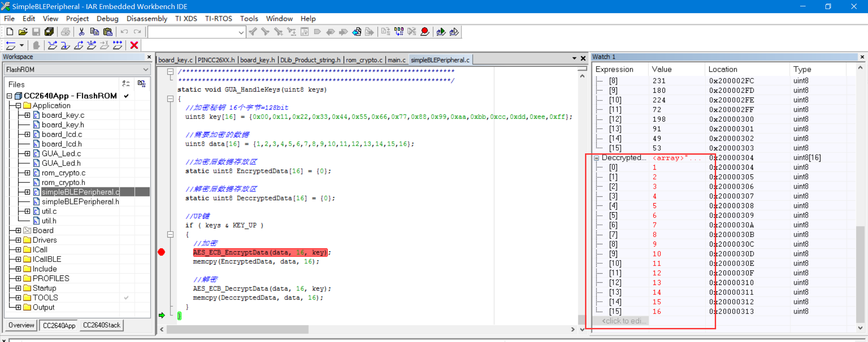The height and width of the screenshot is (342, 868).
Task: Collapse the if keys block fold marker
Action: pos(170,234)
